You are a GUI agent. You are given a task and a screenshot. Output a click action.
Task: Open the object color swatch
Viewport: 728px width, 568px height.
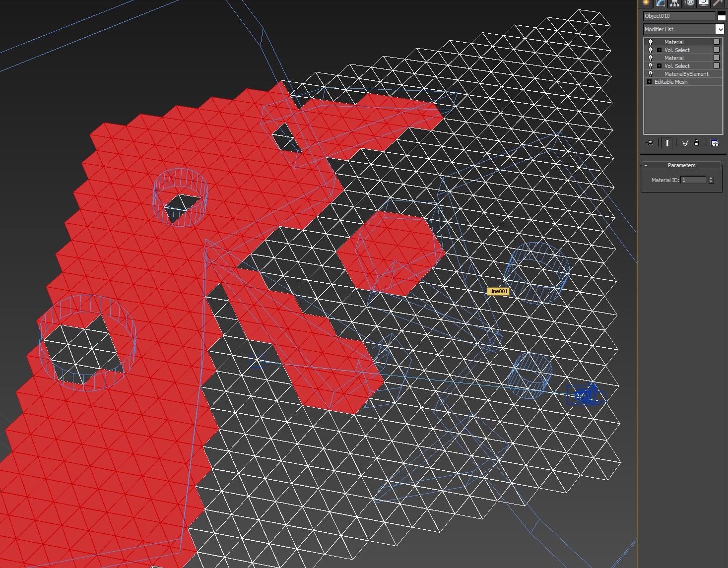pyautogui.click(x=722, y=16)
